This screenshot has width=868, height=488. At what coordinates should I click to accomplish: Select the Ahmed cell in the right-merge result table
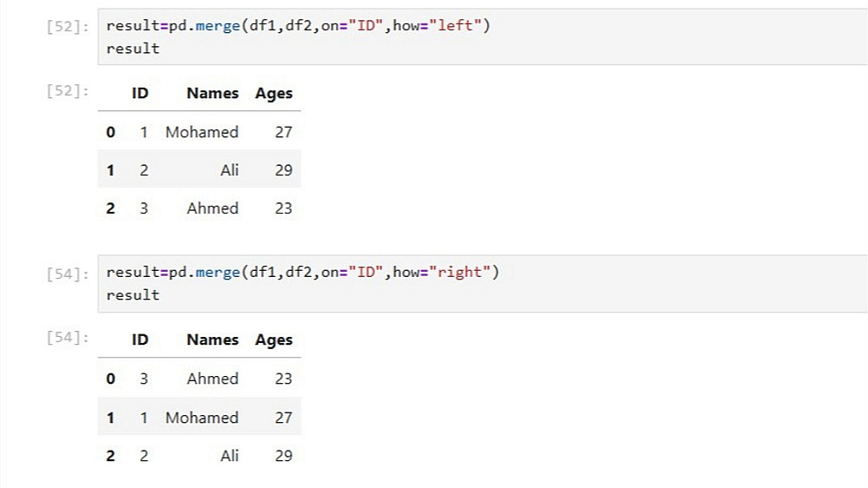pos(212,379)
